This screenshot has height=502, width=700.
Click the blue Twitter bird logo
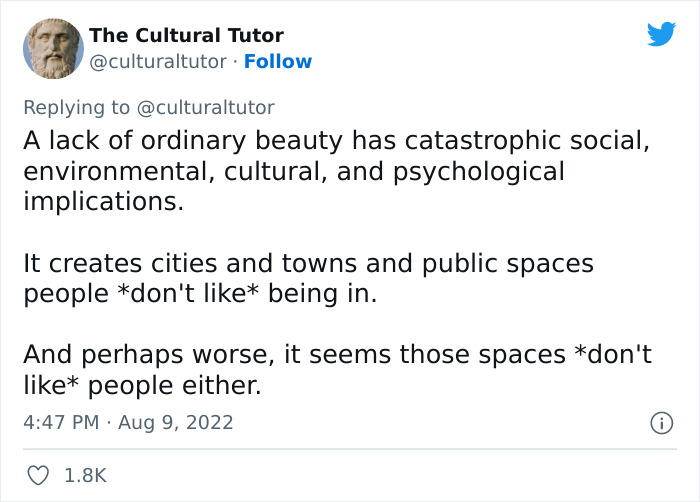click(661, 33)
